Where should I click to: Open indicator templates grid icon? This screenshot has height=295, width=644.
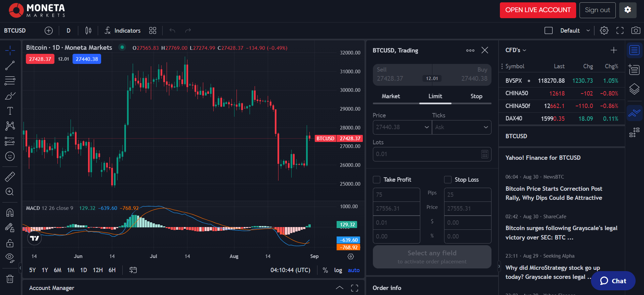(153, 31)
